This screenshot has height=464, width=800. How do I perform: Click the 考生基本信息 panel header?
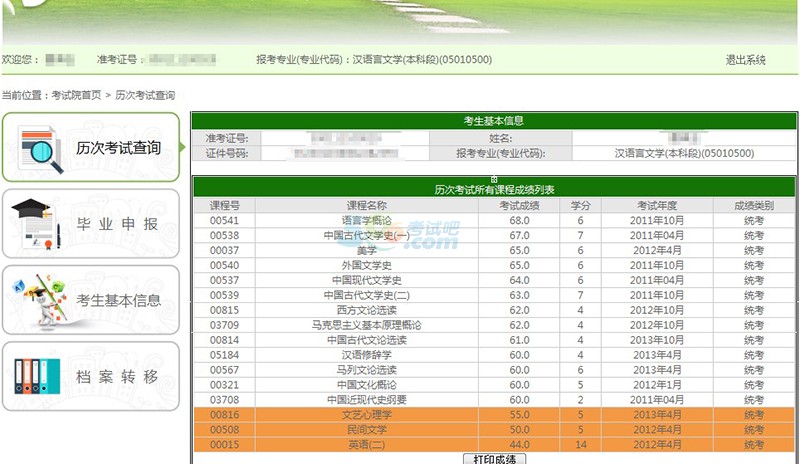[x=494, y=121]
